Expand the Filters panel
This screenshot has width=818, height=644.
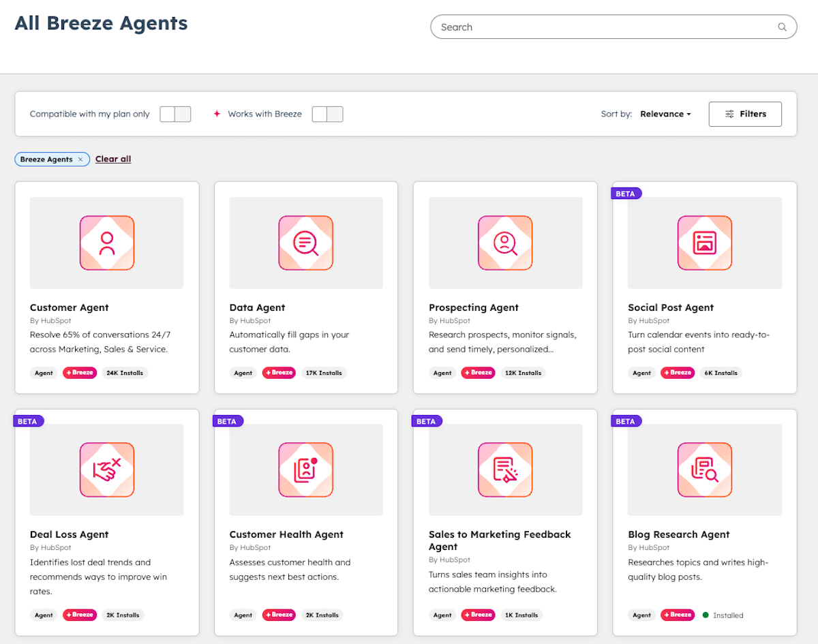(x=745, y=114)
